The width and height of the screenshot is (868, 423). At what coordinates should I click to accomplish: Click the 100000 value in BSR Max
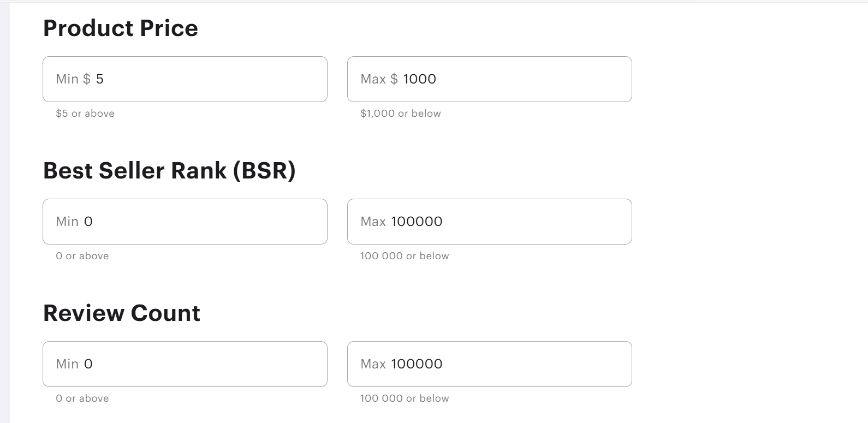click(417, 222)
